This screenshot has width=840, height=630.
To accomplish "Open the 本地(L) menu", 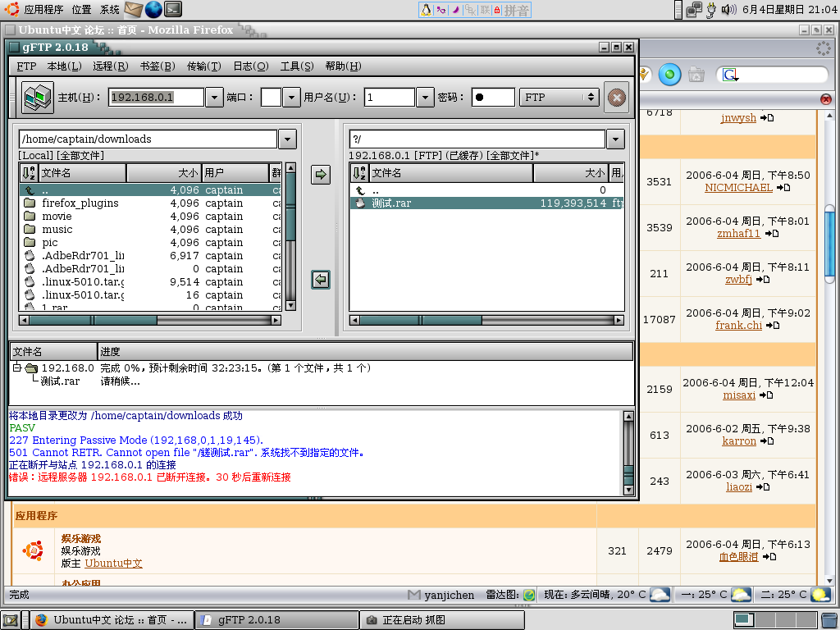I will point(64,66).
